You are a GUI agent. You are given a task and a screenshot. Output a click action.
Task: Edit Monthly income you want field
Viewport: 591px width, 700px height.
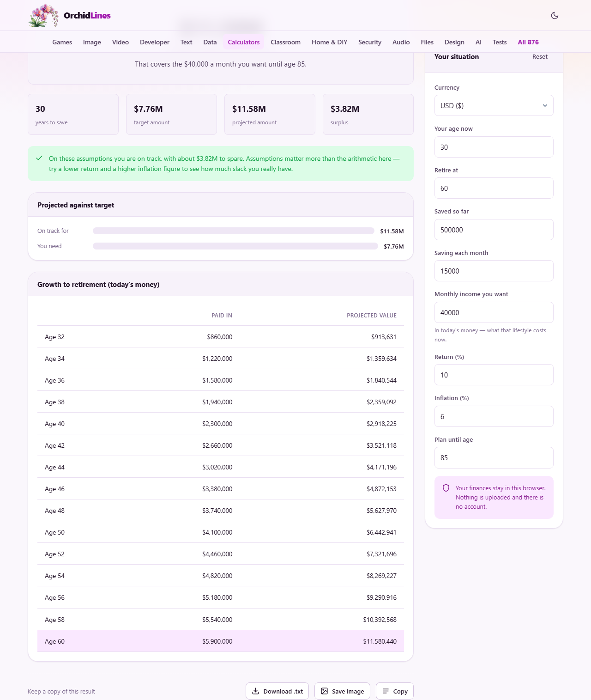point(494,312)
